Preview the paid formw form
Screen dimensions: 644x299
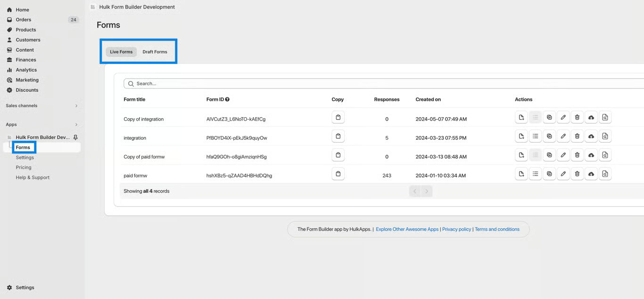click(605, 174)
